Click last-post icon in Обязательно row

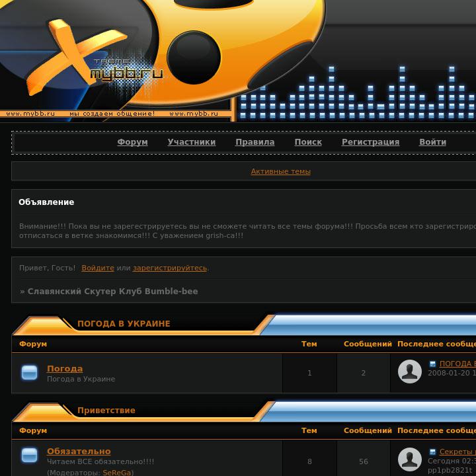pos(432,452)
